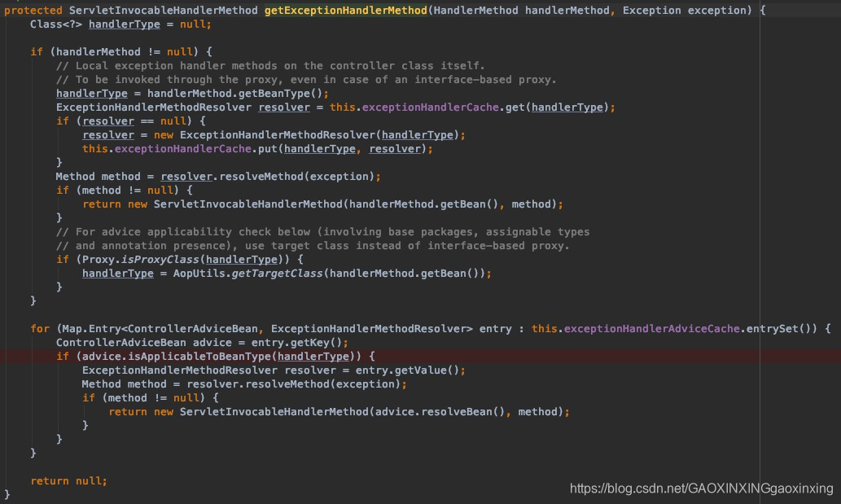This screenshot has width=841, height=504.
Task: Click 'resolver' in 'if (resolver == null)'
Action: point(107,121)
